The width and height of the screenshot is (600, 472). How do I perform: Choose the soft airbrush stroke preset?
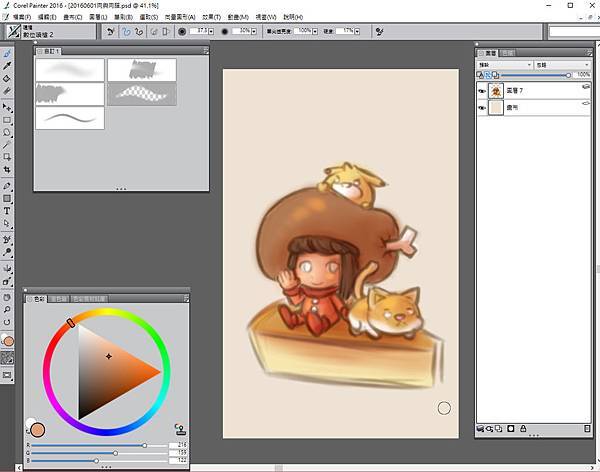point(70,70)
